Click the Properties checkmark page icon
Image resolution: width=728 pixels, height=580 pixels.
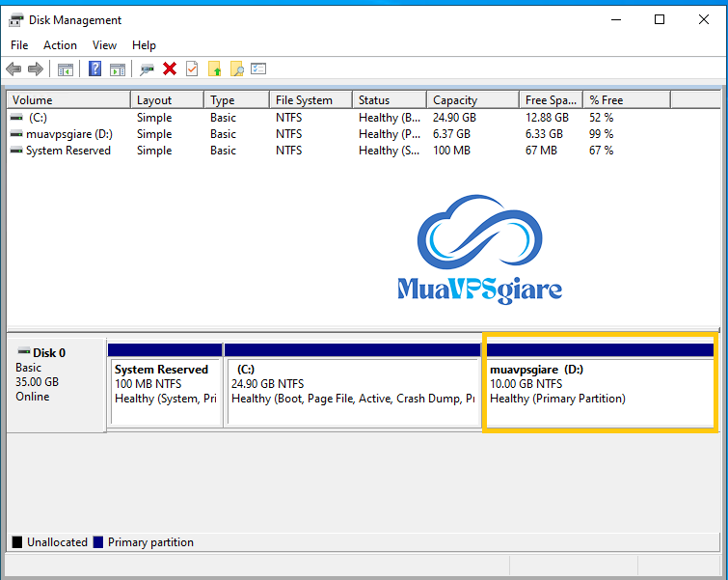192,69
